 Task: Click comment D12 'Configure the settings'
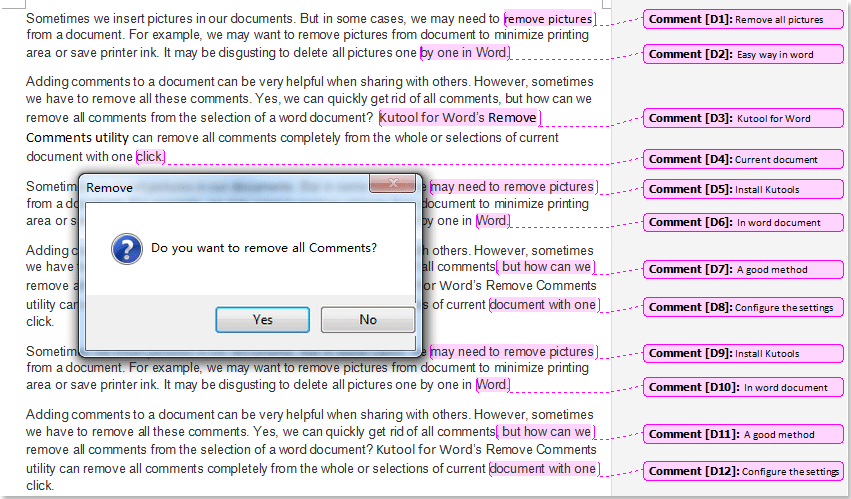pos(742,471)
